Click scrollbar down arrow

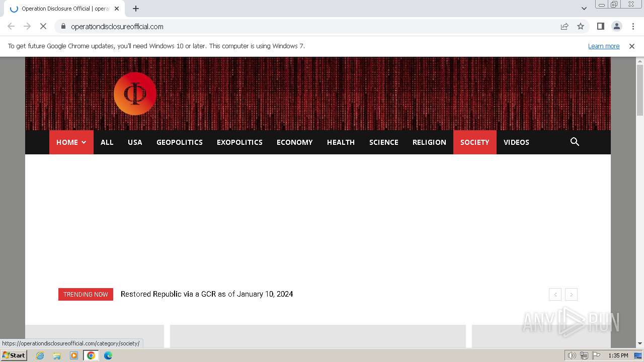click(x=640, y=343)
